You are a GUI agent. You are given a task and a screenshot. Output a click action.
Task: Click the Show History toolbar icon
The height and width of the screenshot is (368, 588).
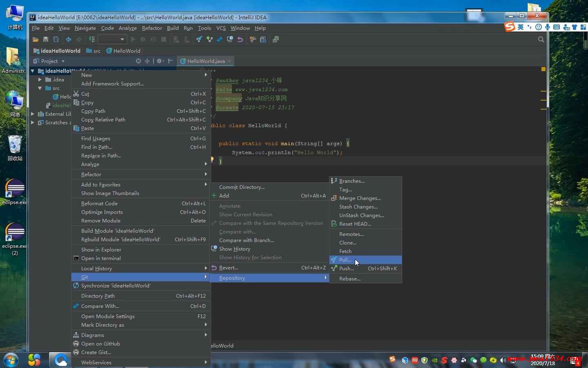click(230, 39)
